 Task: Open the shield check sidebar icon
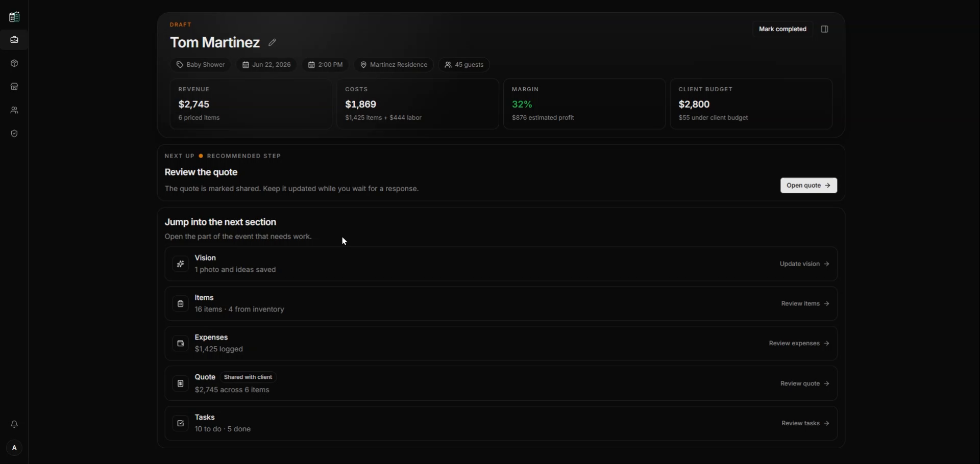point(14,134)
